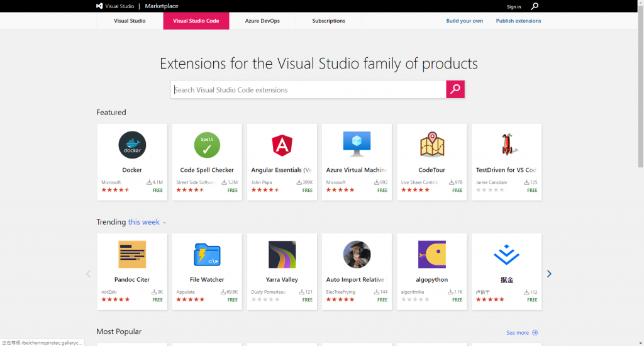Click publisher Dusty Pomerleau text
Image resolution: width=644 pixels, height=346 pixels.
268,292
